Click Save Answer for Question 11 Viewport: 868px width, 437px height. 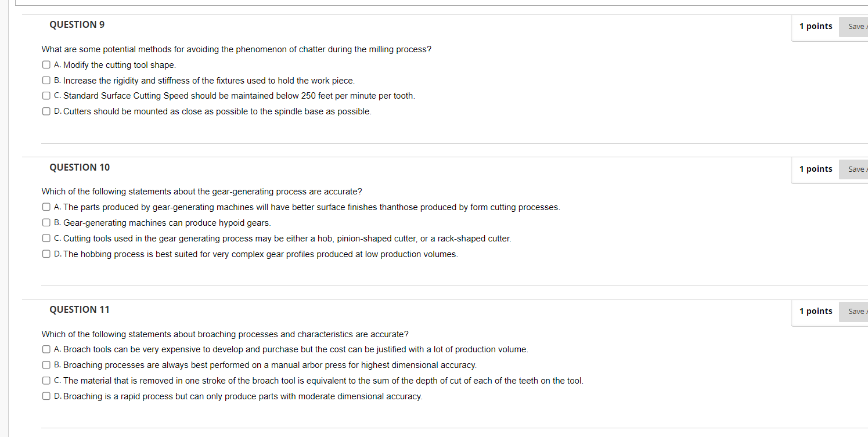[x=855, y=311]
